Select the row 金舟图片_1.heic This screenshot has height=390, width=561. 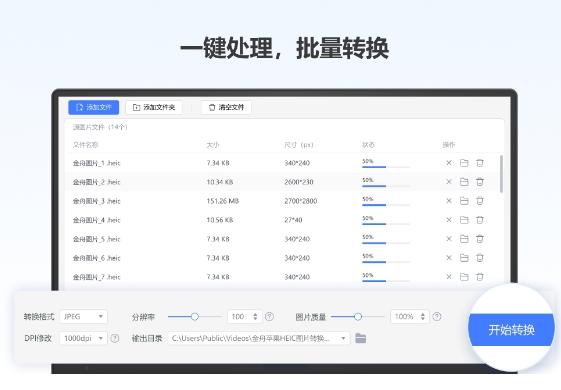click(x=282, y=163)
